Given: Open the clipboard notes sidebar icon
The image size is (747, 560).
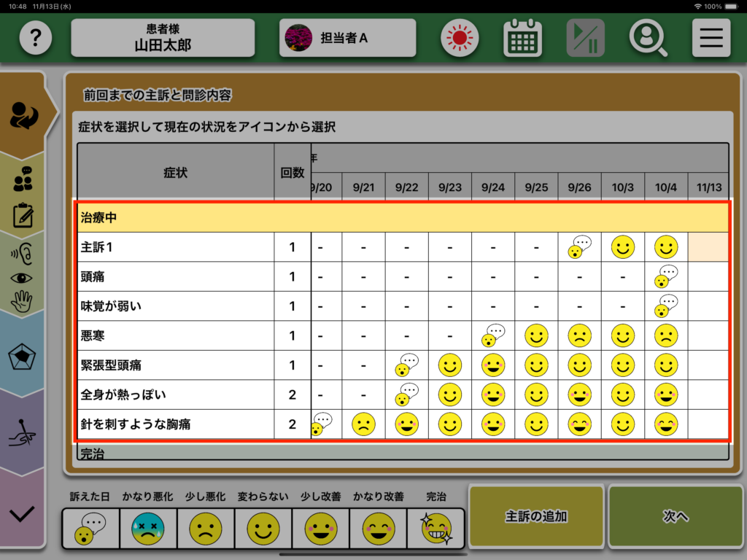Looking at the screenshot, I should pos(23,215).
